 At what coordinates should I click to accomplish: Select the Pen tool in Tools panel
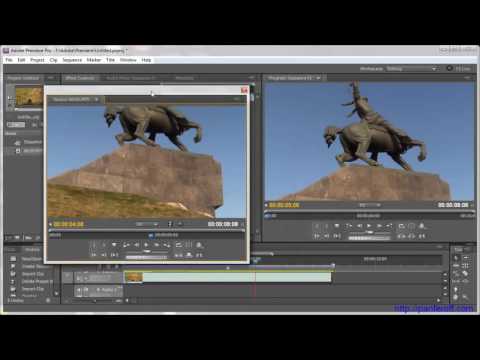click(456, 289)
